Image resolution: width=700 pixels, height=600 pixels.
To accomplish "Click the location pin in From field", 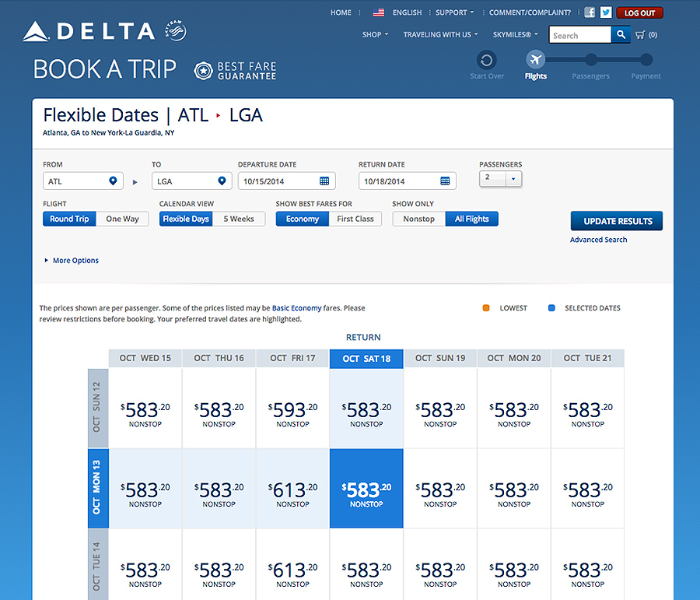I will point(113,181).
